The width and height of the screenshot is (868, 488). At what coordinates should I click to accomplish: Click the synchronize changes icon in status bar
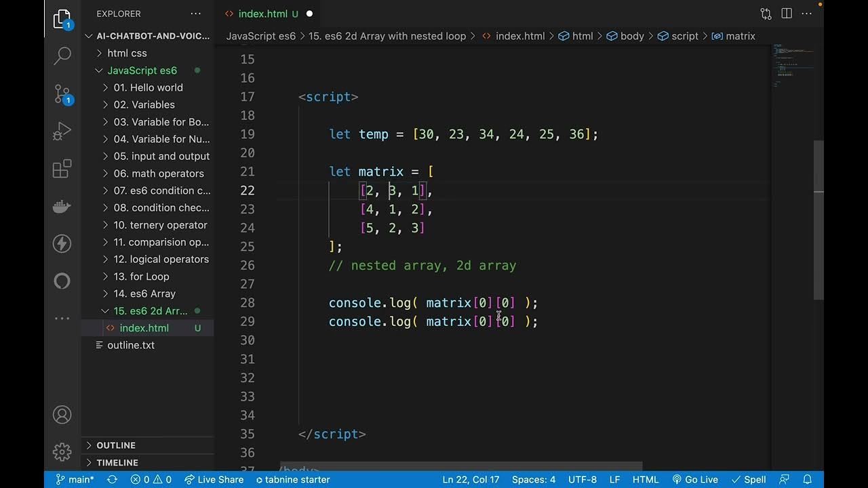coord(112,479)
